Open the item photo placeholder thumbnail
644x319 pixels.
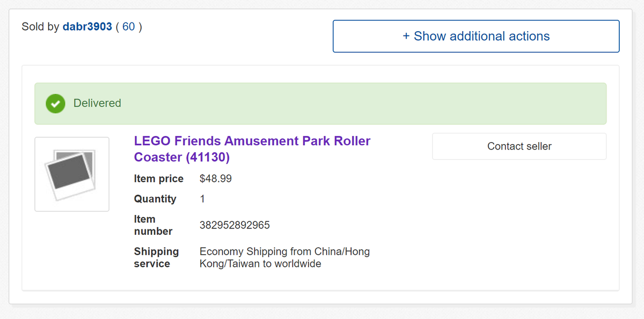(72, 174)
